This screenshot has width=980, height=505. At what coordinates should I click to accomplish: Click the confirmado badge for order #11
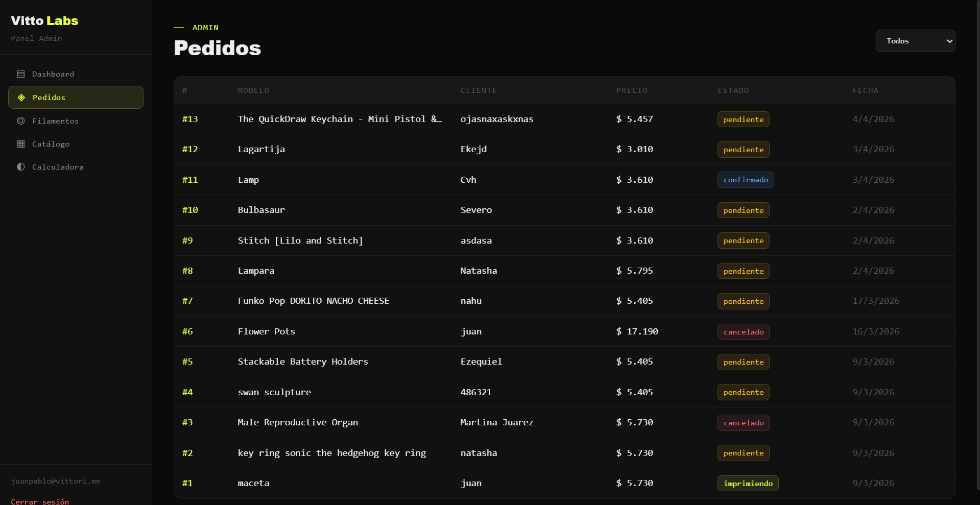coord(746,180)
